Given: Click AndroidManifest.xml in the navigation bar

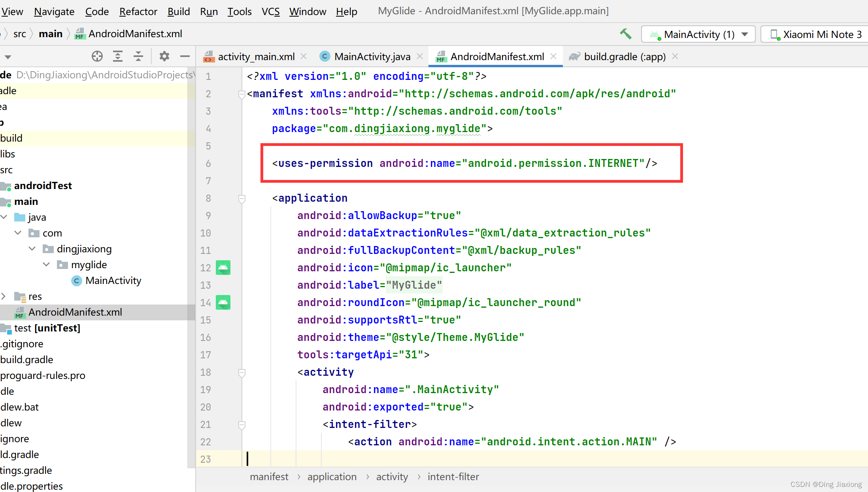Looking at the screenshot, I should pyautogui.click(x=129, y=34).
